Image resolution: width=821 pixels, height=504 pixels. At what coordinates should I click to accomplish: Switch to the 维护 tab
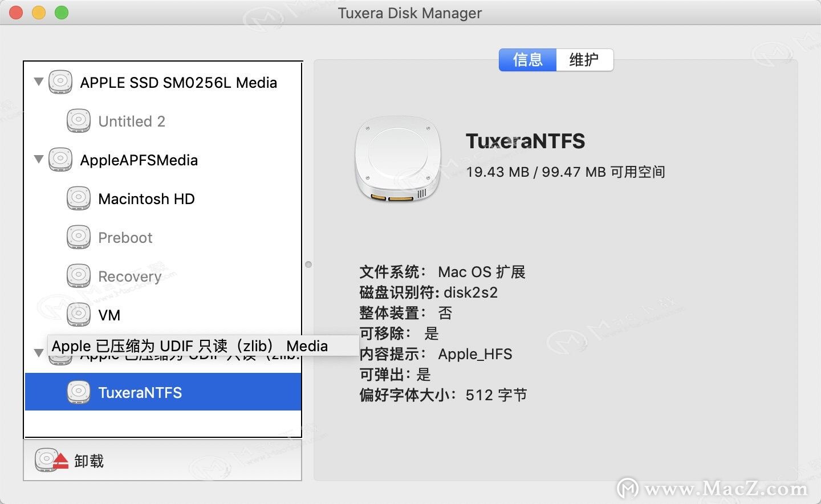pyautogui.click(x=584, y=60)
